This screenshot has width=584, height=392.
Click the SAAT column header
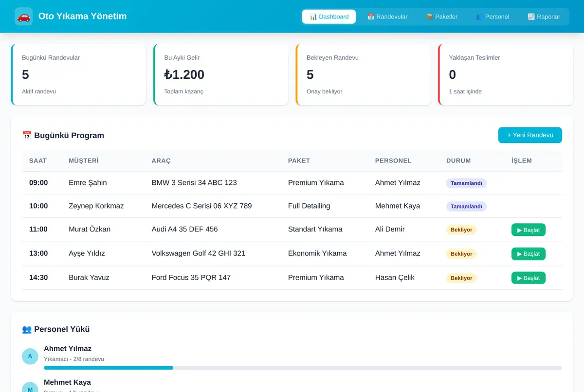tap(38, 160)
